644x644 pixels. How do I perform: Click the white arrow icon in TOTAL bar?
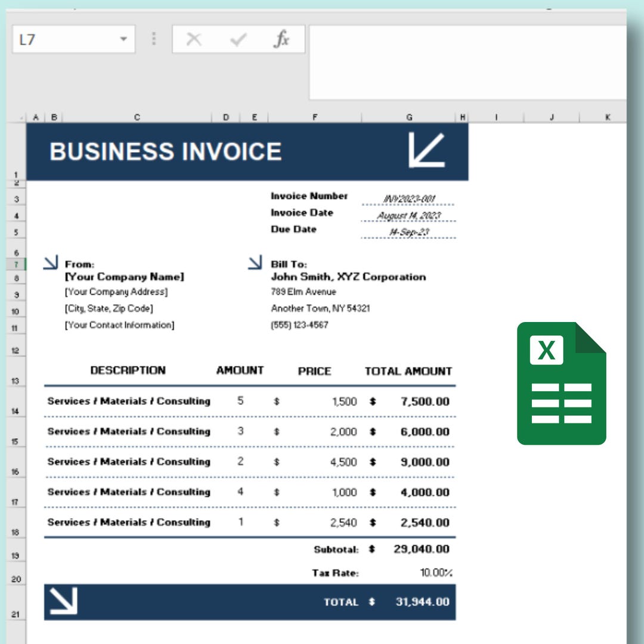pyautogui.click(x=63, y=601)
